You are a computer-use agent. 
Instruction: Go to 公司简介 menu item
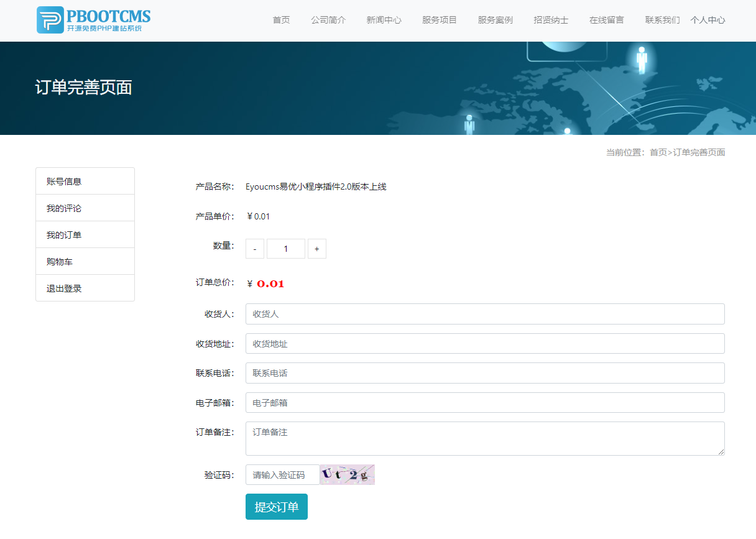pos(328,20)
